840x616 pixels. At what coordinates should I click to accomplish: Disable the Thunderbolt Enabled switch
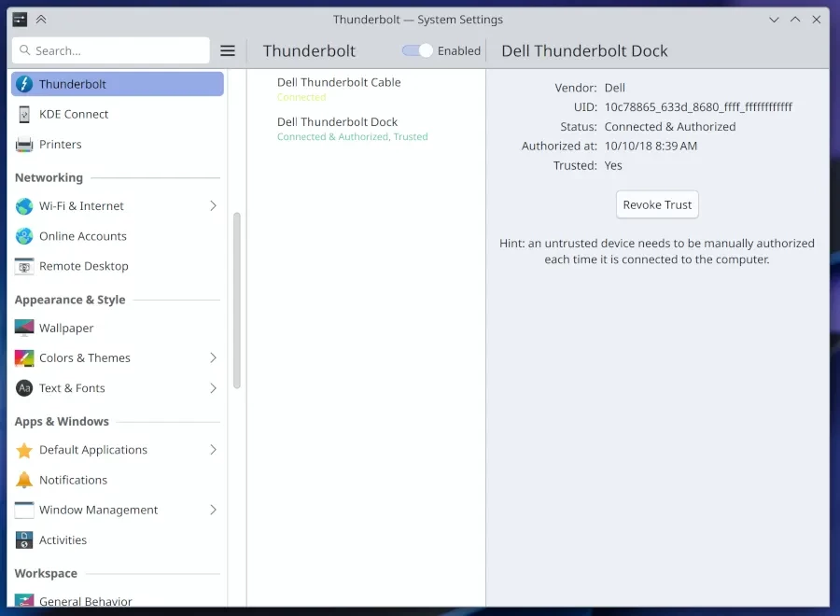pos(417,50)
